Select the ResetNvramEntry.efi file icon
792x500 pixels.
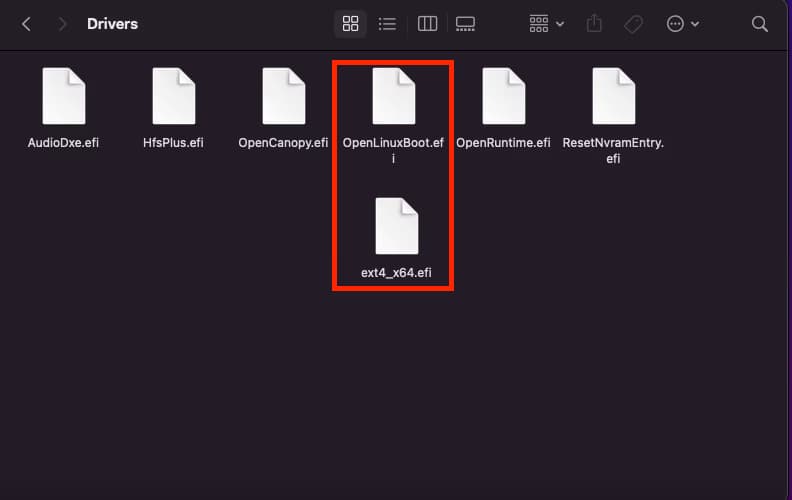[x=614, y=96]
